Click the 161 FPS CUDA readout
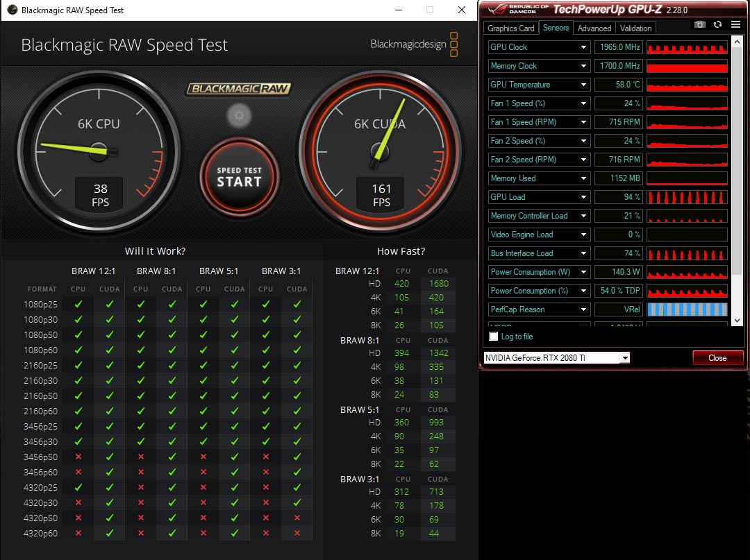This screenshot has width=750, height=560. [x=381, y=194]
